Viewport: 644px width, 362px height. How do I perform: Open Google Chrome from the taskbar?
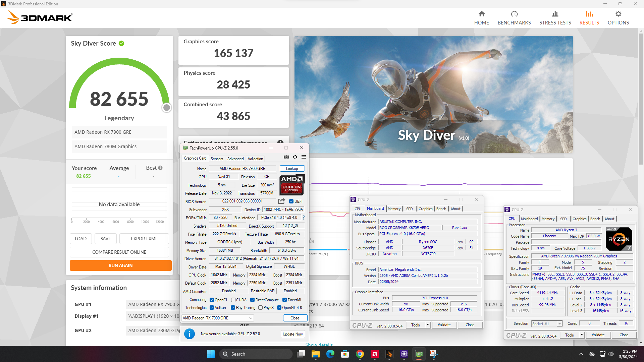[x=360, y=354]
